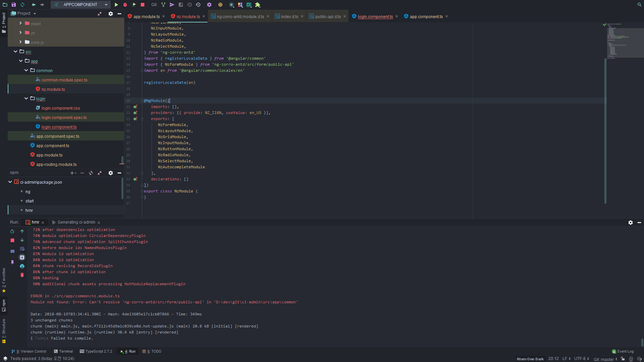Collapse the src folder

(15, 51)
